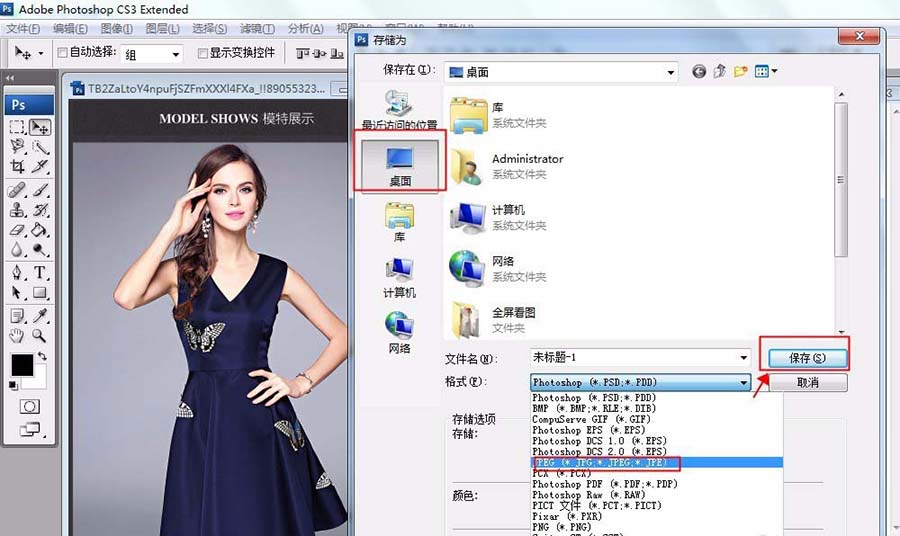Open the auto-select 组 dropdown
The height and width of the screenshot is (536, 900).
point(176,53)
